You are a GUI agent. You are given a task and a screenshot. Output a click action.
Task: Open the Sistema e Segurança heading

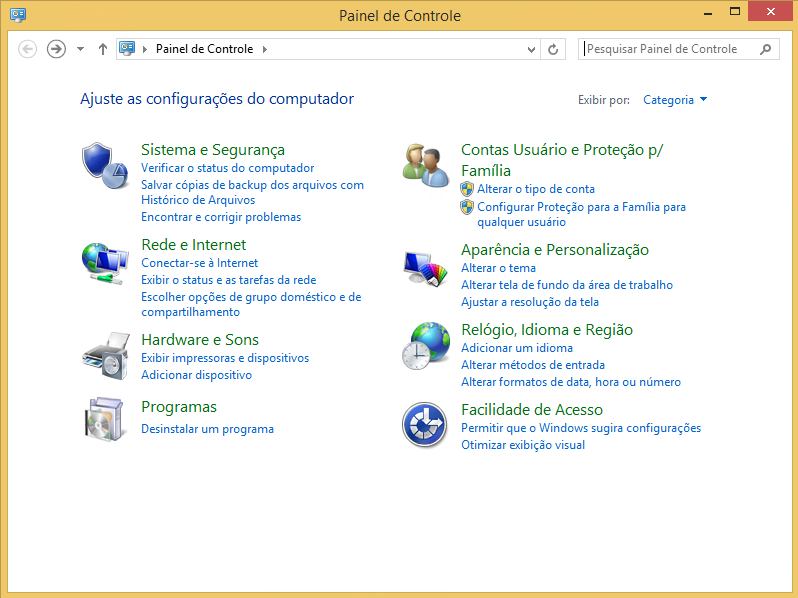[213, 150]
